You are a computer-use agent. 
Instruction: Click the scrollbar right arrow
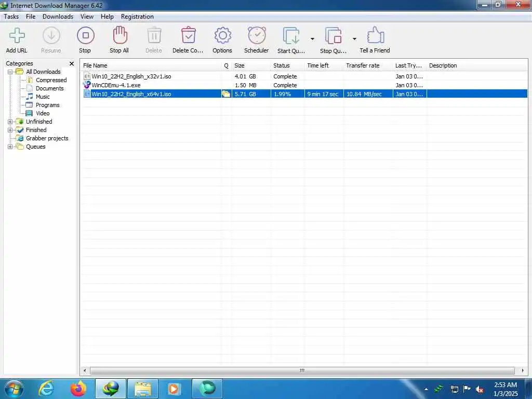(522, 370)
